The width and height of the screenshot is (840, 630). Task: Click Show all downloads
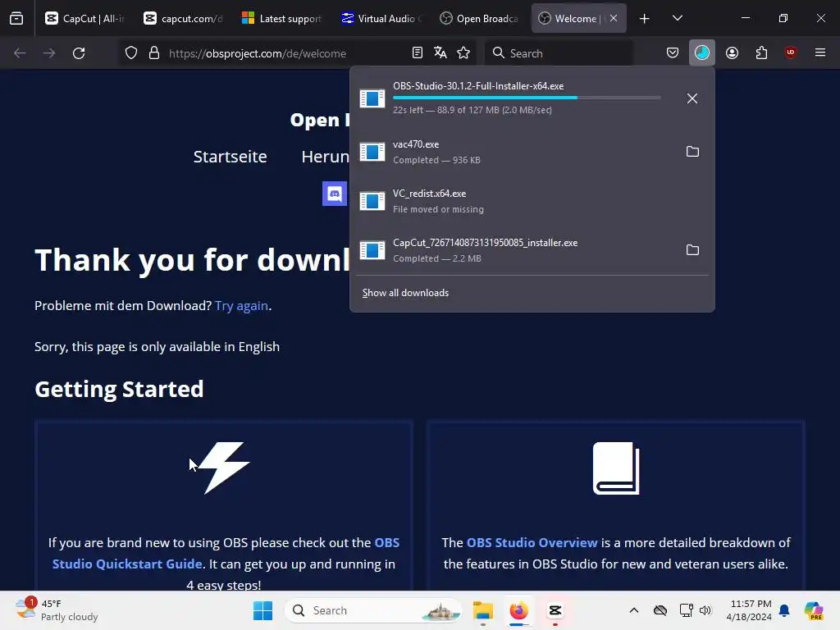(x=405, y=293)
